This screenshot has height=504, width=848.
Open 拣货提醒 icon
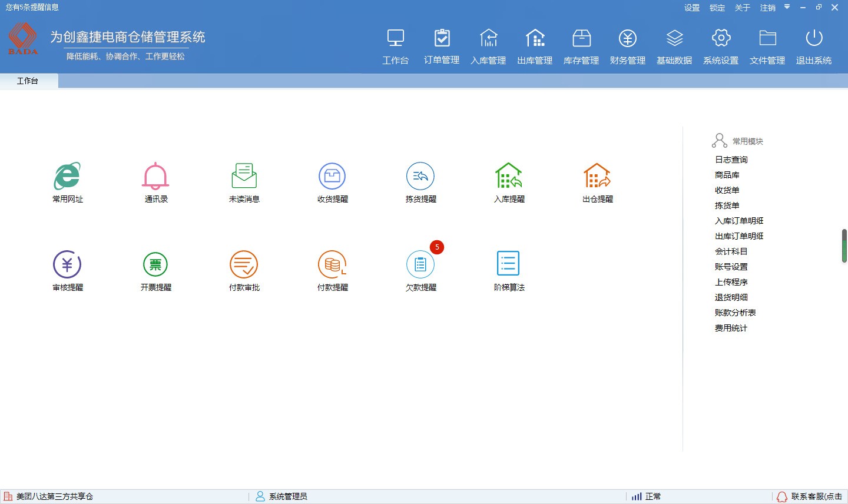click(420, 175)
